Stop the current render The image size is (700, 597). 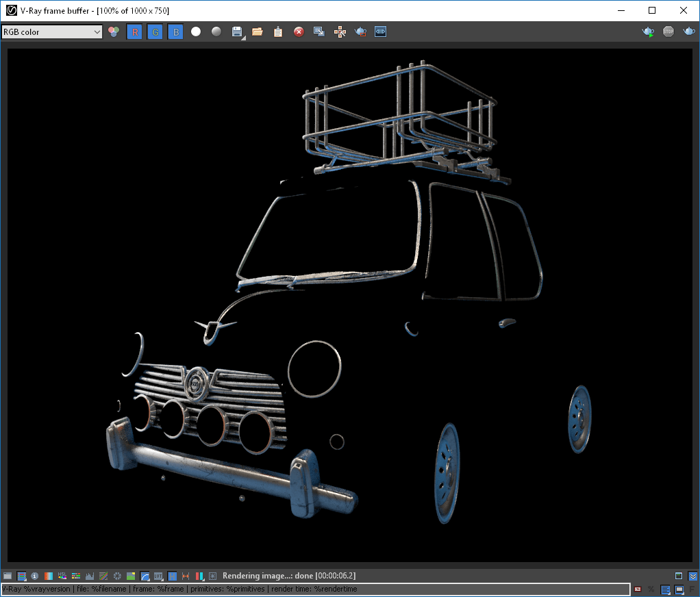pos(668,31)
